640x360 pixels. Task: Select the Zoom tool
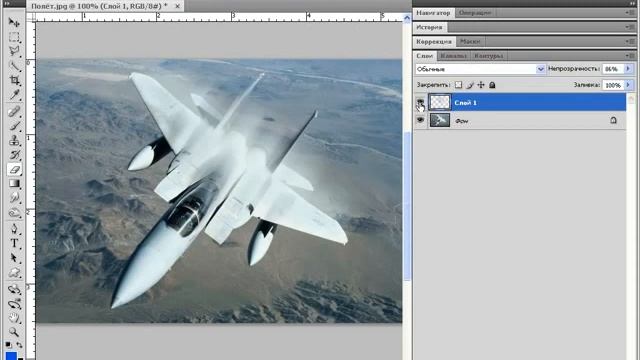pyautogui.click(x=14, y=332)
